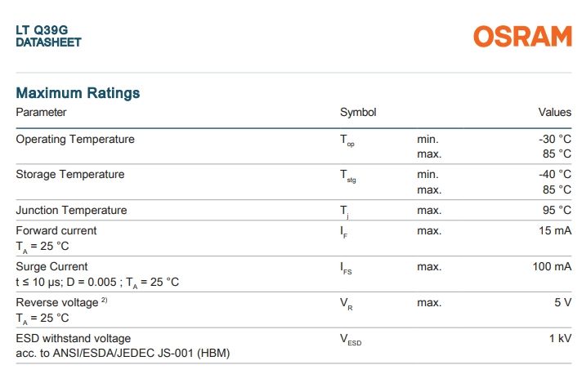
Task: Select the Storage Temperature row label
Action: [70, 174]
